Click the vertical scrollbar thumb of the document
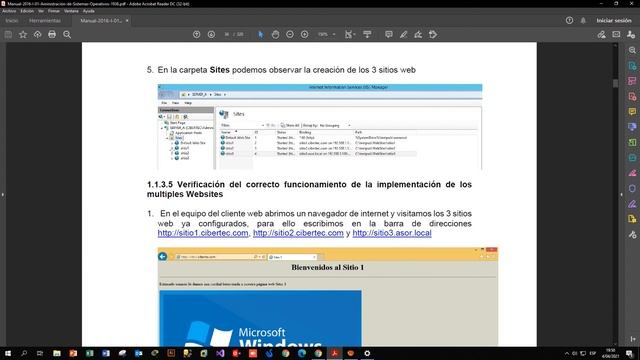 (x=615, y=83)
